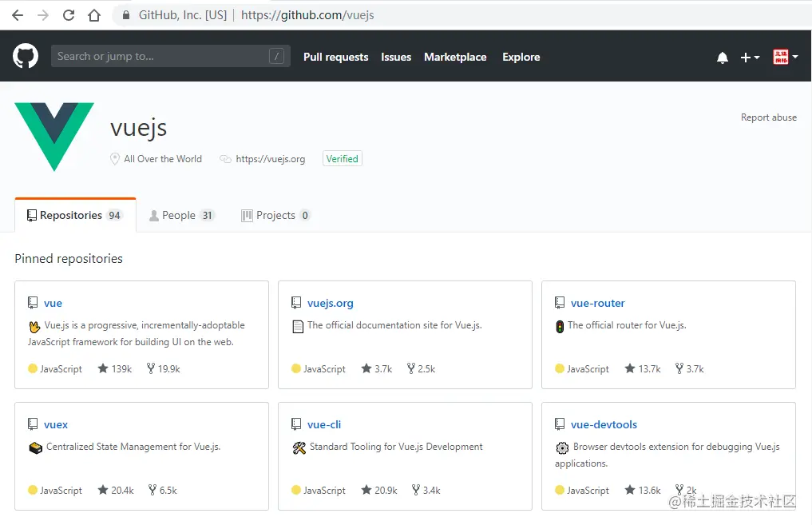812x525 pixels.
Task: Click the Report abuse link
Action: point(769,117)
